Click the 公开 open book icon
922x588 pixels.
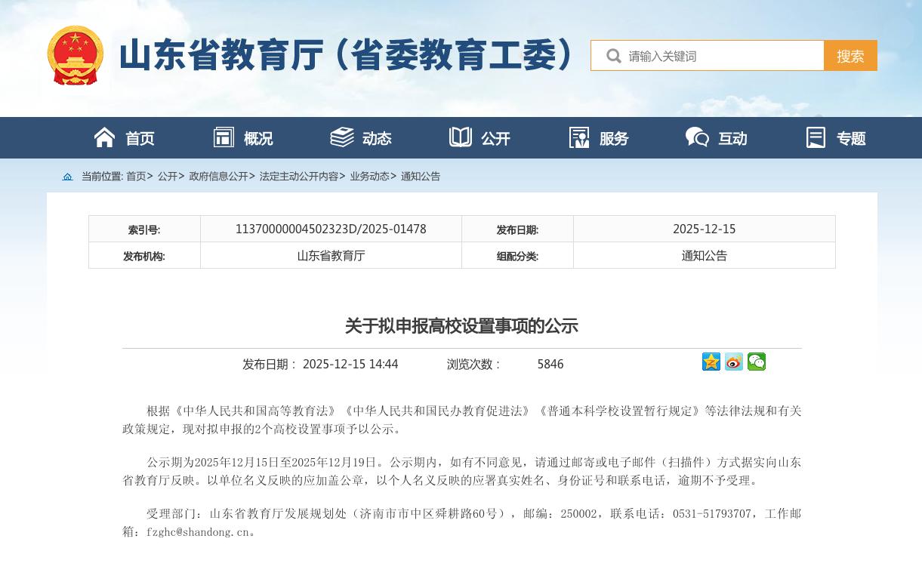[x=461, y=137]
